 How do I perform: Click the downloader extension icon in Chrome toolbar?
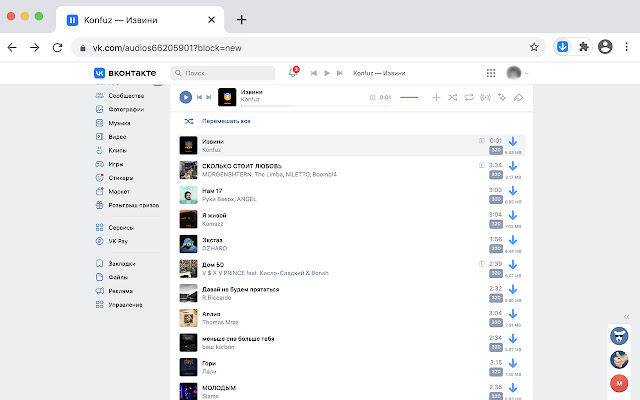[x=563, y=46]
